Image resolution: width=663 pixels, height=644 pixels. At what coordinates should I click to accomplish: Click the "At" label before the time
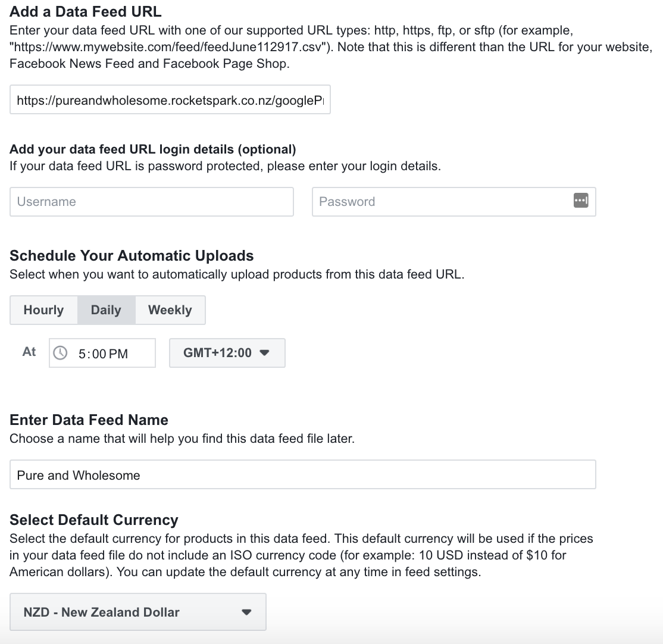[x=29, y=352]
